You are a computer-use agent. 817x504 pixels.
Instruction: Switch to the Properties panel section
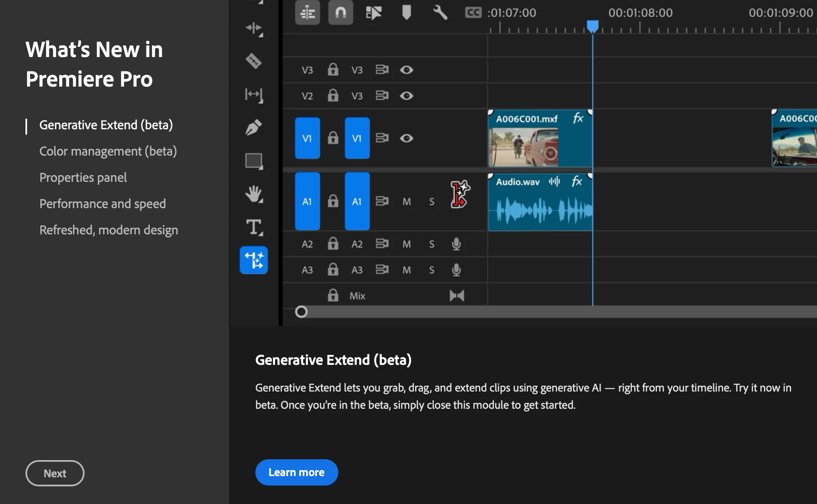click(x=83, y=177)
